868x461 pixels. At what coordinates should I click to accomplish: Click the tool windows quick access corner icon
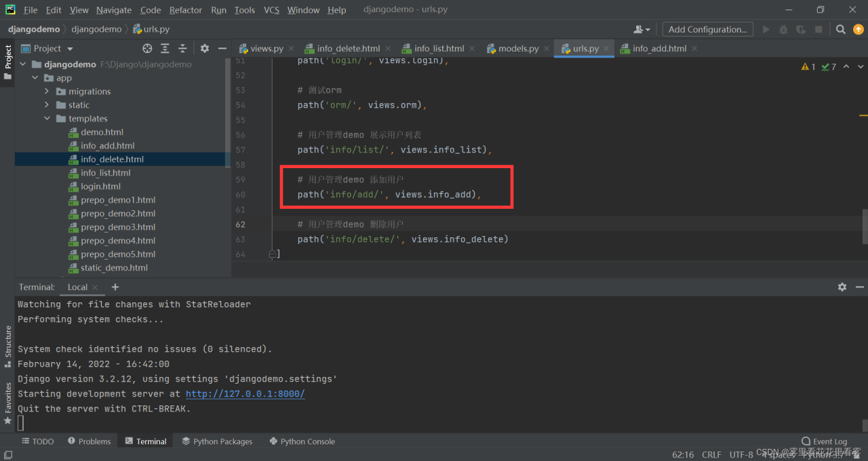7,455
